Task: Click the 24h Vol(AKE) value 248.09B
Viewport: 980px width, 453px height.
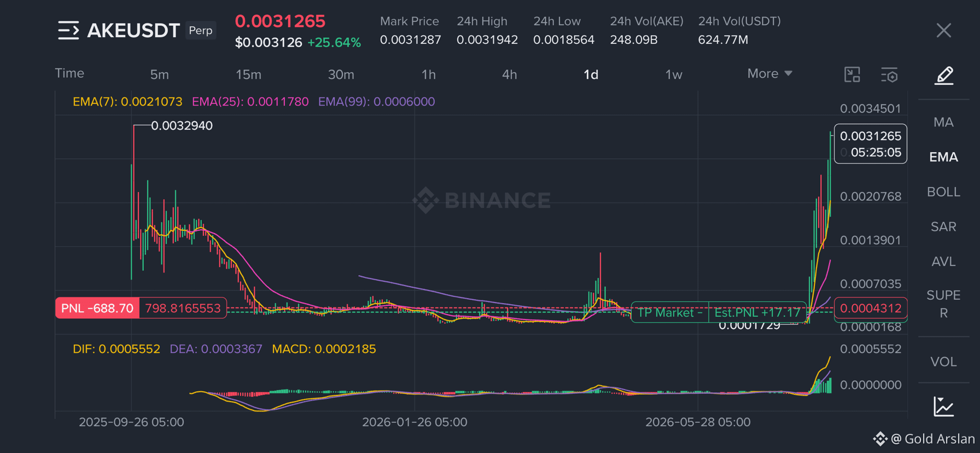Action: pyautogui.click(x=634, y=40)
